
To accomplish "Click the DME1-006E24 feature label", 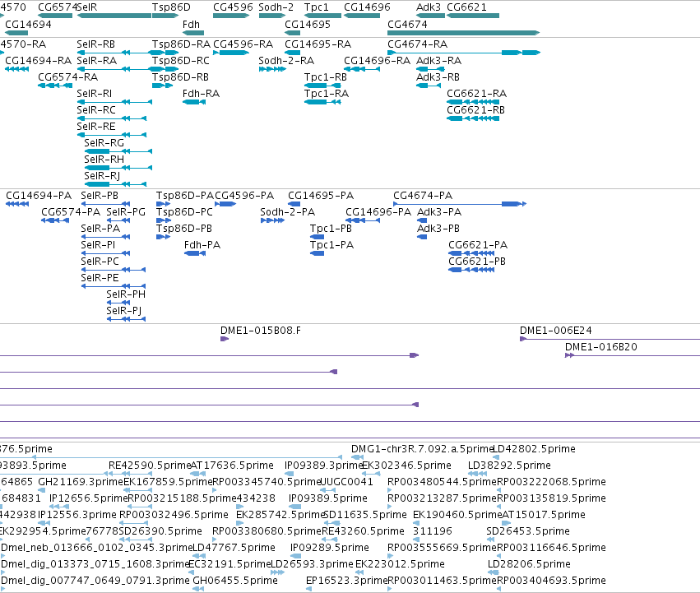I will point(556,331).
